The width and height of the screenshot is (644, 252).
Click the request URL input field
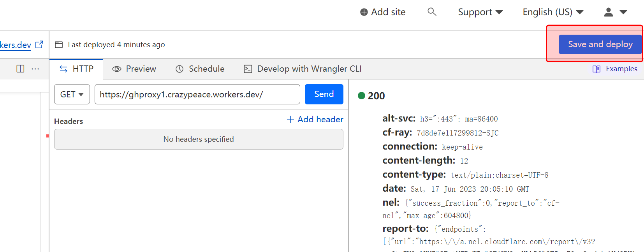pos(197,94)
